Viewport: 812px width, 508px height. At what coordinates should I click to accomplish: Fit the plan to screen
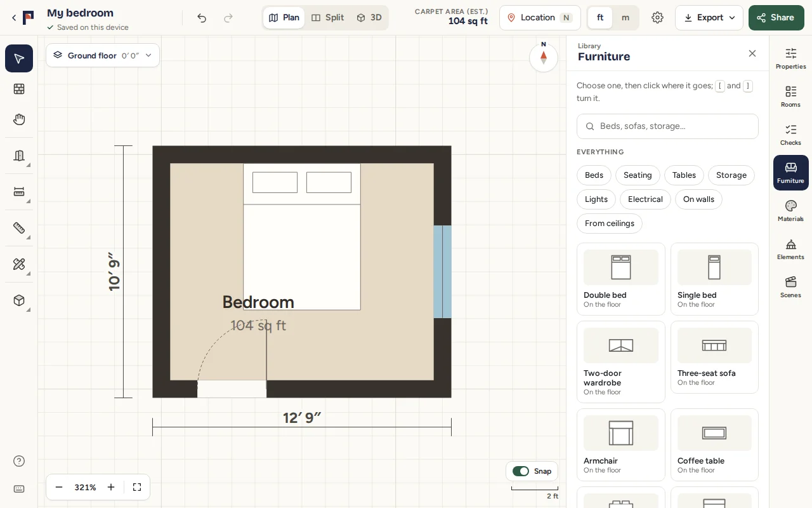coord(137,487)
